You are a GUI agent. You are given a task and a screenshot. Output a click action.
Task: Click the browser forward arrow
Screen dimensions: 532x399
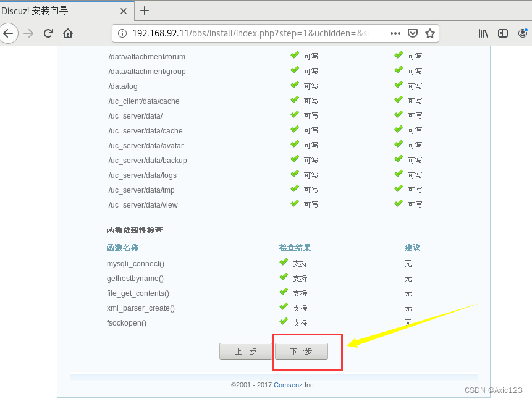(28, 33)
